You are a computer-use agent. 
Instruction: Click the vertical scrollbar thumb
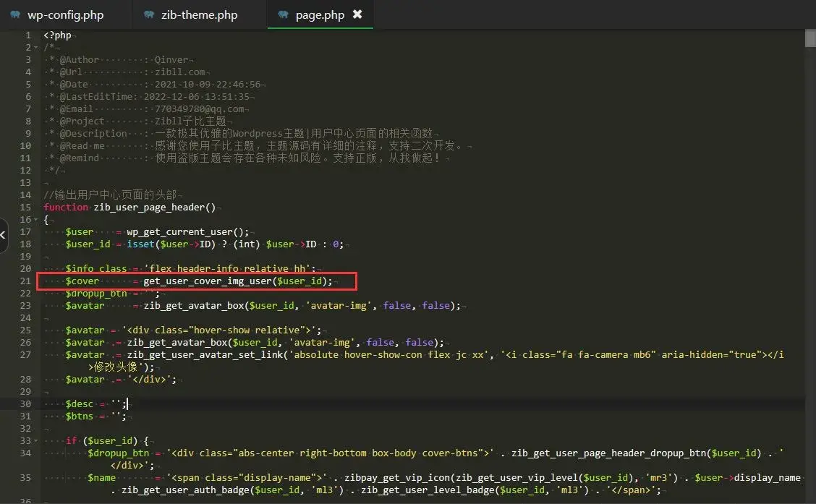pyautogui.click(x=810, y=38)
